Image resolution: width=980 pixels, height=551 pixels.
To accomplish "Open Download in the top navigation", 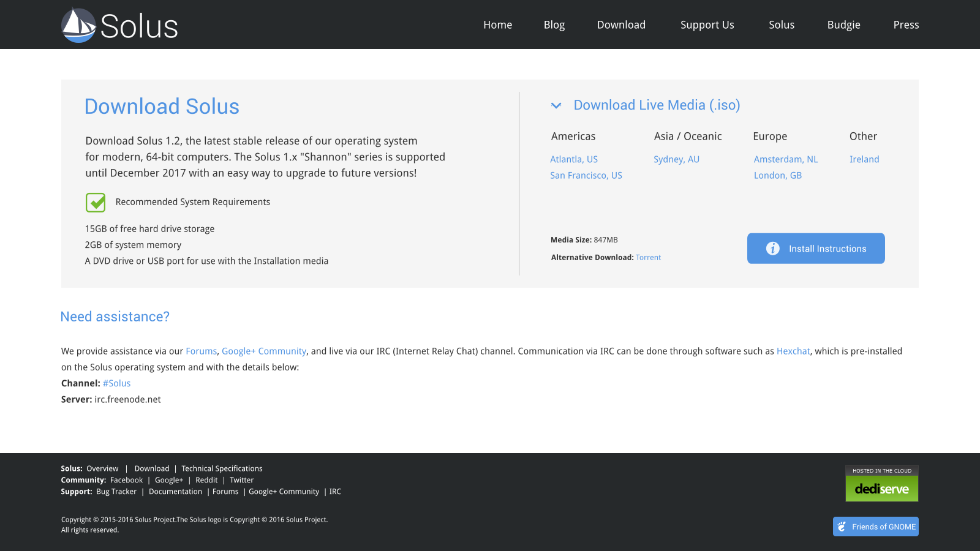I will [x=621, y=25].
